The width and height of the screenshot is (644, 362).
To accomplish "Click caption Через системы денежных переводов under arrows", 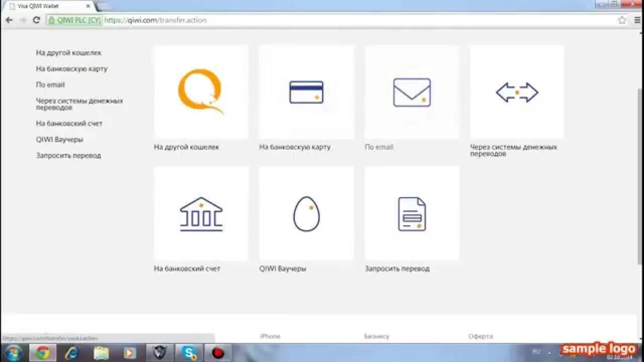I will [514, 150].
